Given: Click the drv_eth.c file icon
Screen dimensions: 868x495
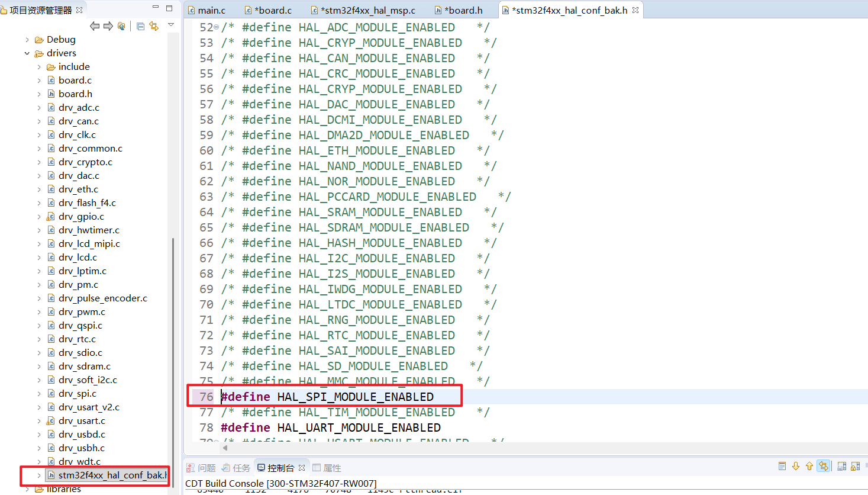Looking at the screenshot, I should click(x=51, y=189).
